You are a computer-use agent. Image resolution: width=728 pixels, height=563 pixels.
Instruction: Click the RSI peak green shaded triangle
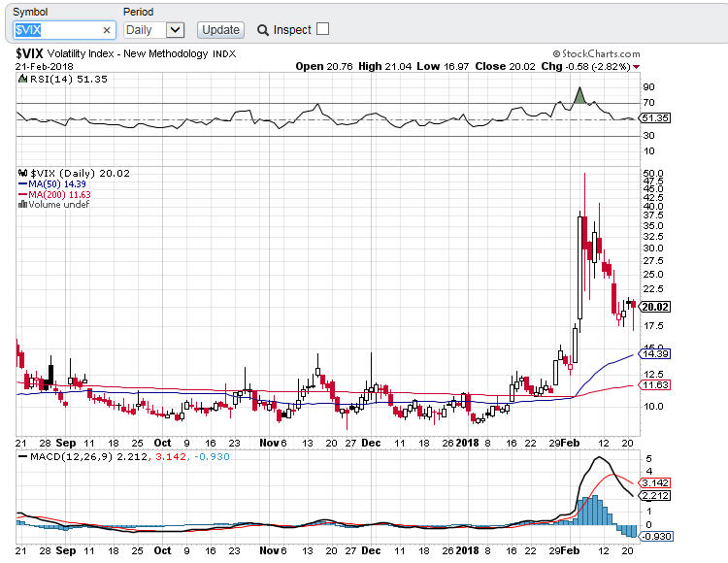579,95
